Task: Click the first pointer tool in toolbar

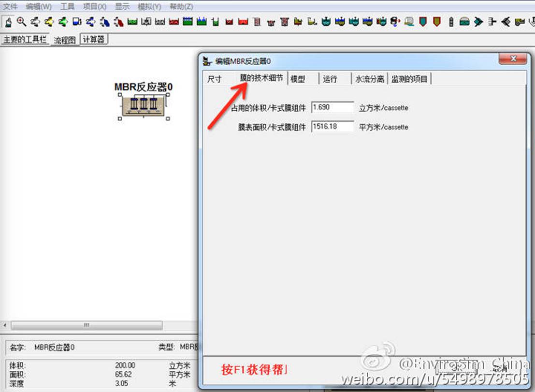Action: tap(8, 22)
